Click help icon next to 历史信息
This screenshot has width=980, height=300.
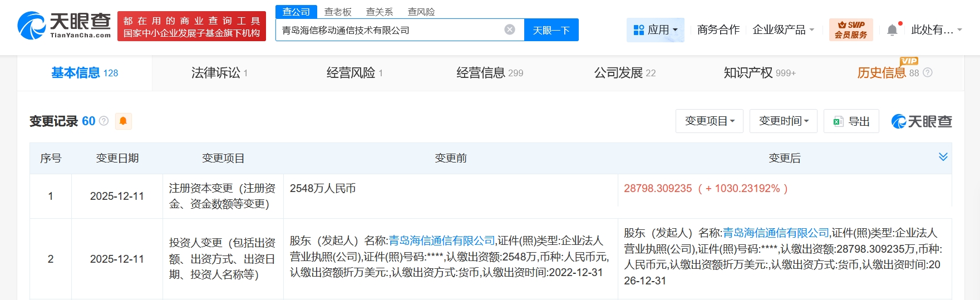pyautogui.click(x=928, y=72)
